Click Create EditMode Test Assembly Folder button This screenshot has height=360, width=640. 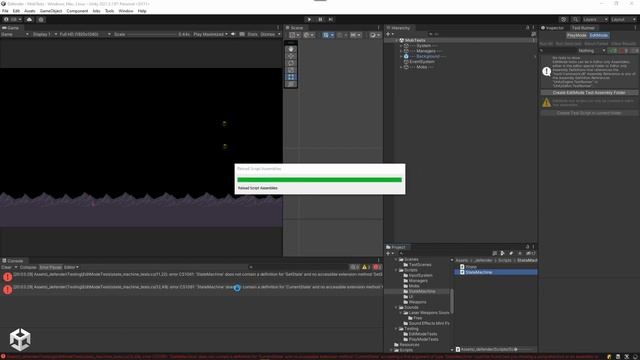589,93
